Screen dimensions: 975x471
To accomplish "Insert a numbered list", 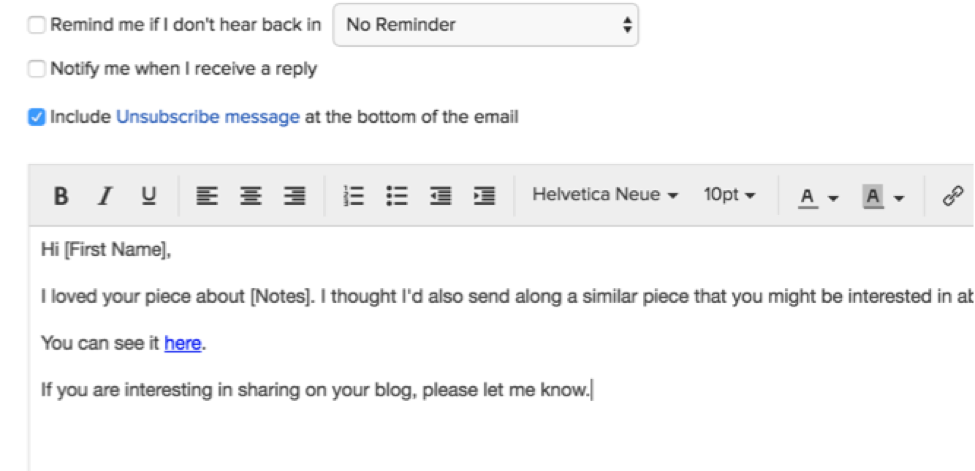I will click(x=353, y=196).
